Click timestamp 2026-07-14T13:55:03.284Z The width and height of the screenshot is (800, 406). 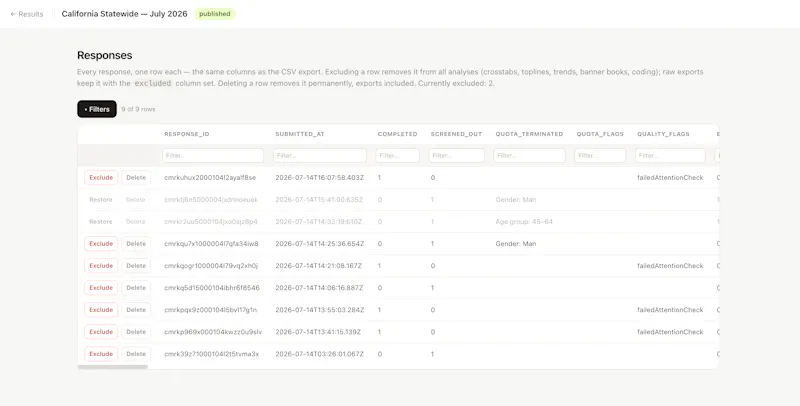(x=319, y=310)
